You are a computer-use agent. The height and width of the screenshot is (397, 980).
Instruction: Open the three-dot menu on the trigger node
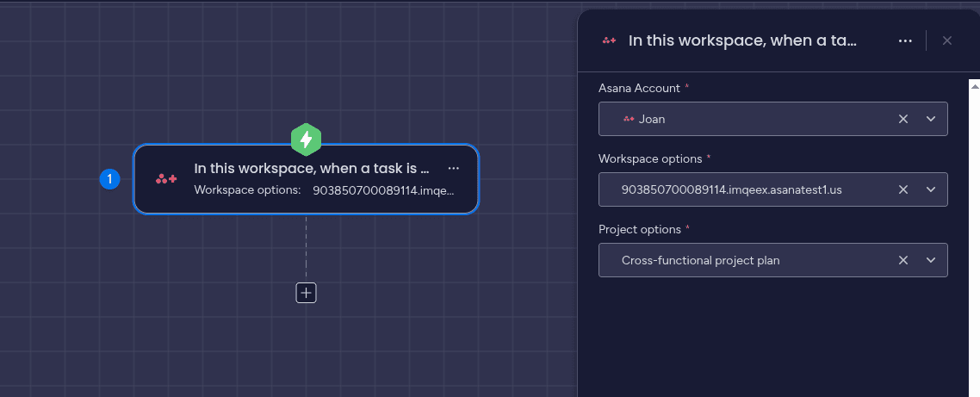pyautogui.click(x=454, y=169)
